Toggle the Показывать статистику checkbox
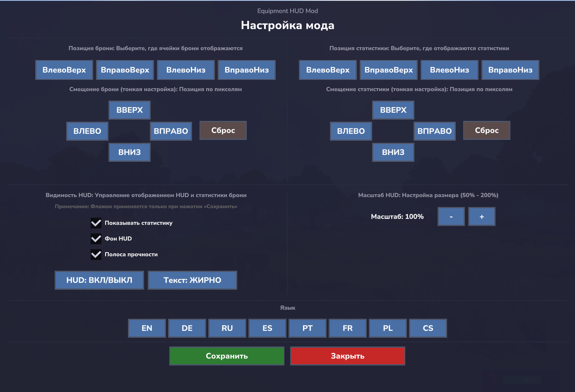 96,223
